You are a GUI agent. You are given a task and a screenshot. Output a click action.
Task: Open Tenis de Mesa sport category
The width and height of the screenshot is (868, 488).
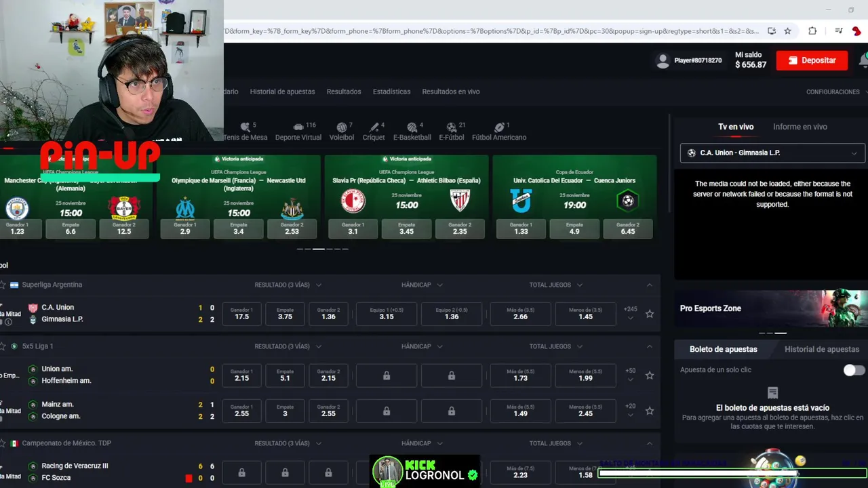[x=245, y=131]
